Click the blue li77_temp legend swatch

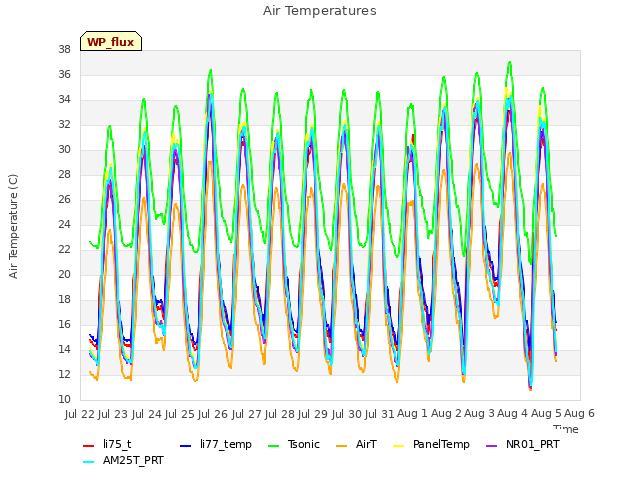(185, 446)
